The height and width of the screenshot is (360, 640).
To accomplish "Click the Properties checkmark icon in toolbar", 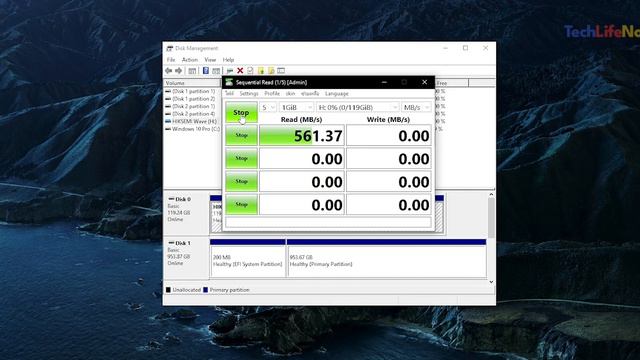I will coord(250,71).
